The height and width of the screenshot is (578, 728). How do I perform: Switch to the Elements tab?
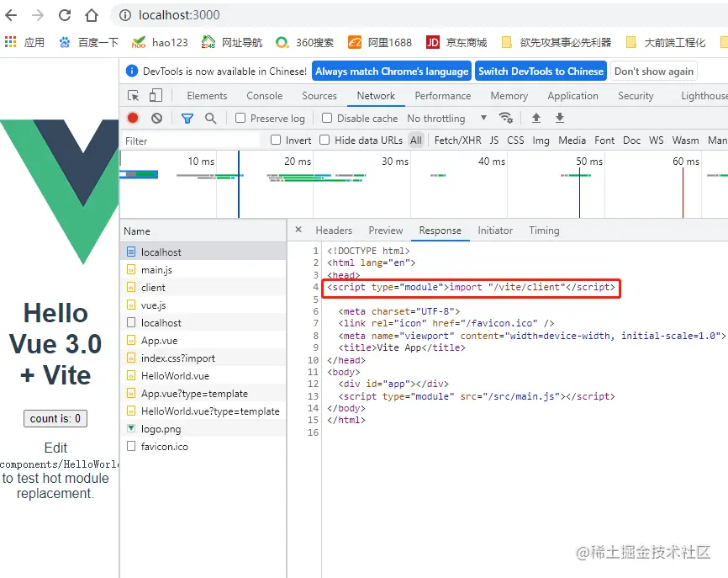(207, 96)
